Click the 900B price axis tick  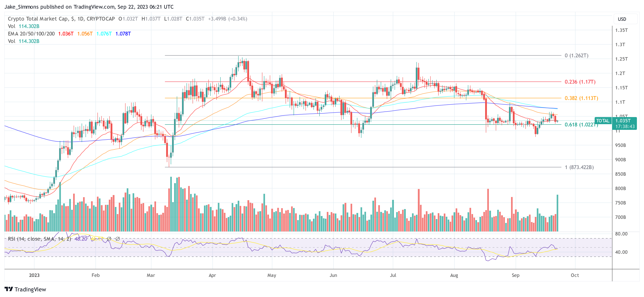click(x=621, y=160)
